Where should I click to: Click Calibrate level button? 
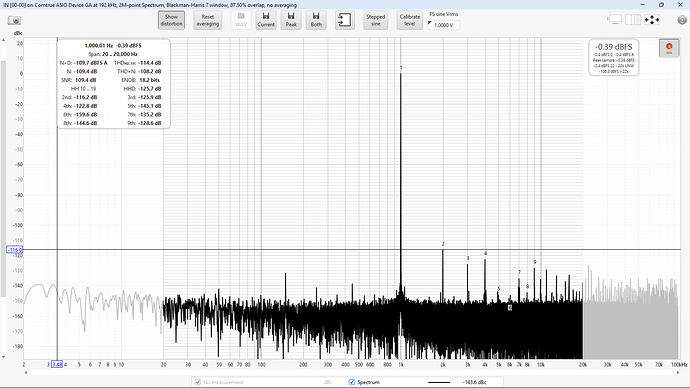tap(410, 20)
